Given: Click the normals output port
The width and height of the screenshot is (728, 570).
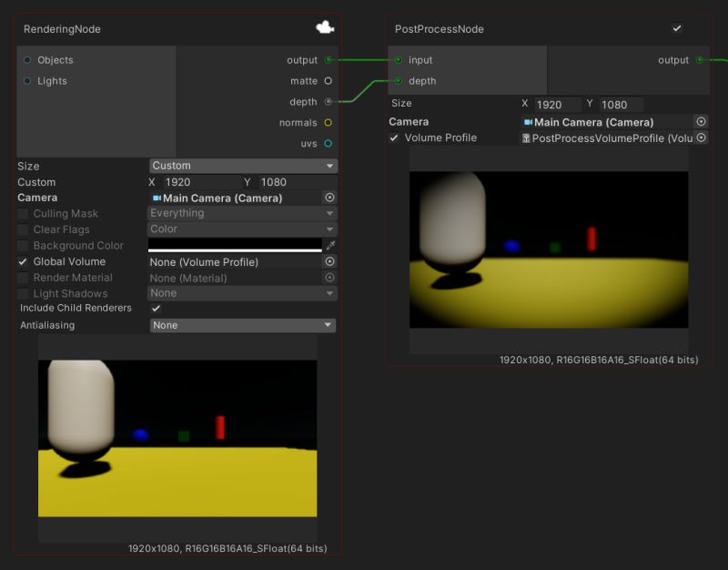Looking at the screenshot, I should (x=328, y=122).
